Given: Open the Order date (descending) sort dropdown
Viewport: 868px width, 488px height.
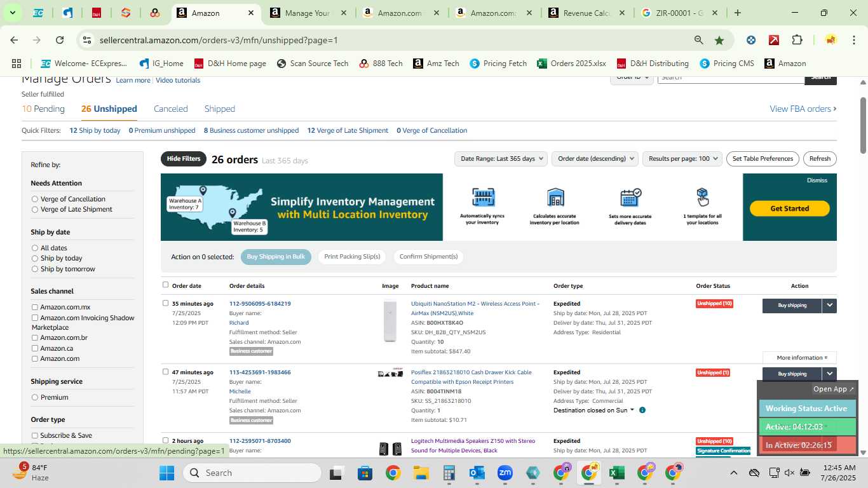Looking at the screenshot, I should click(595, 159).
